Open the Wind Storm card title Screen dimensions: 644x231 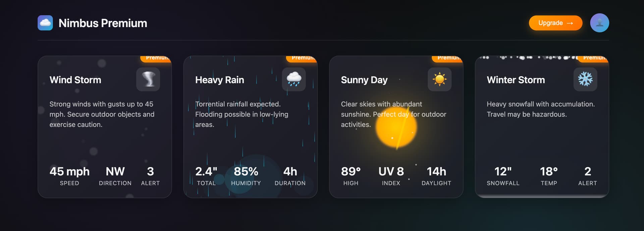[75, 80]
